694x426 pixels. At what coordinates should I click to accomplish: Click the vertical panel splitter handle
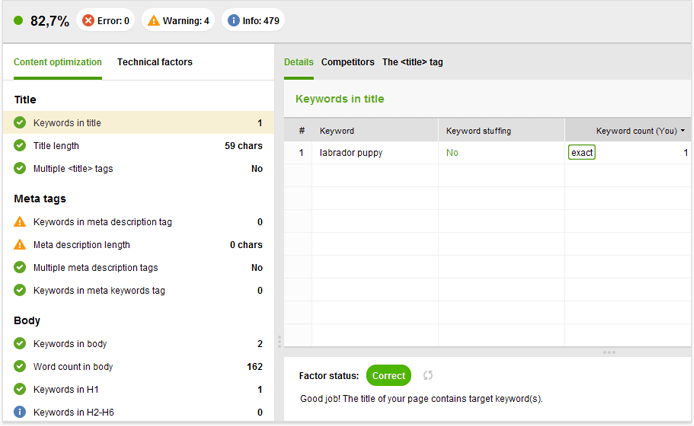click(x=279, y=341)
